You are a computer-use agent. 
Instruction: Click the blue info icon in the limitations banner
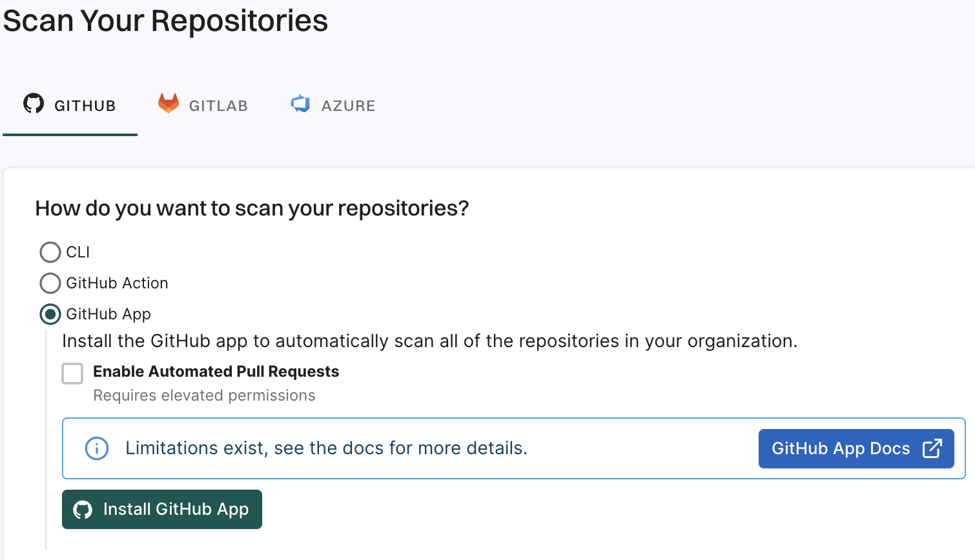(x=96, y=448)
